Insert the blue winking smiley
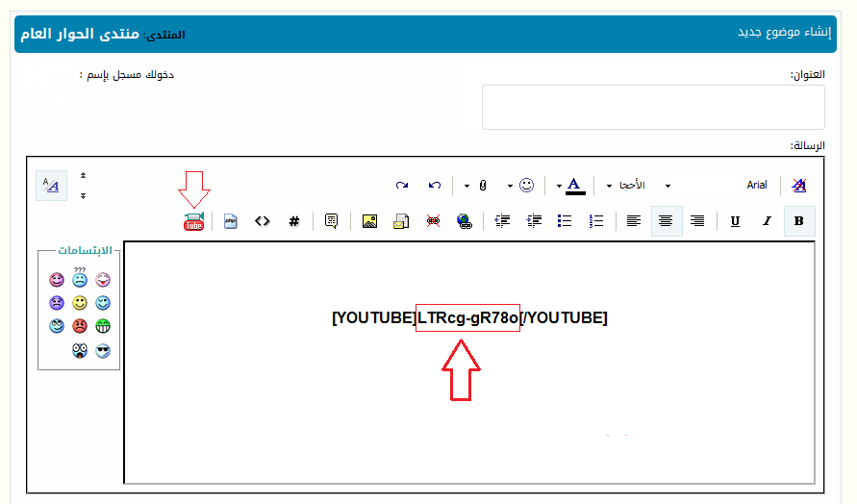This screenshot has height=504, width=857. click(x=103, y=303)
